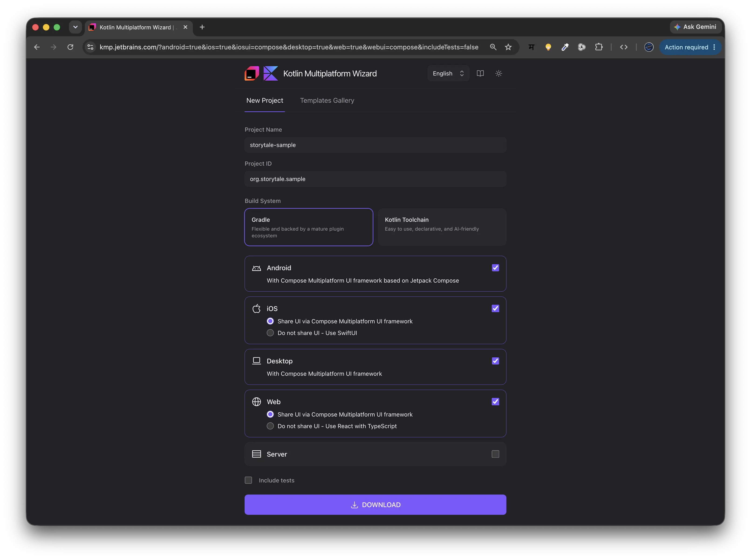Open Ask Gemini
Viewport: 751px width, 560px height.
[695, 27]
